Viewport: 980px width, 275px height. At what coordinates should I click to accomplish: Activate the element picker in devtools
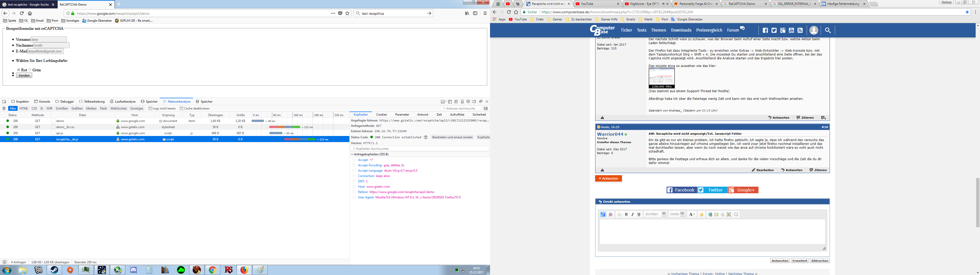pyautogui.click(x=4, y=102)
